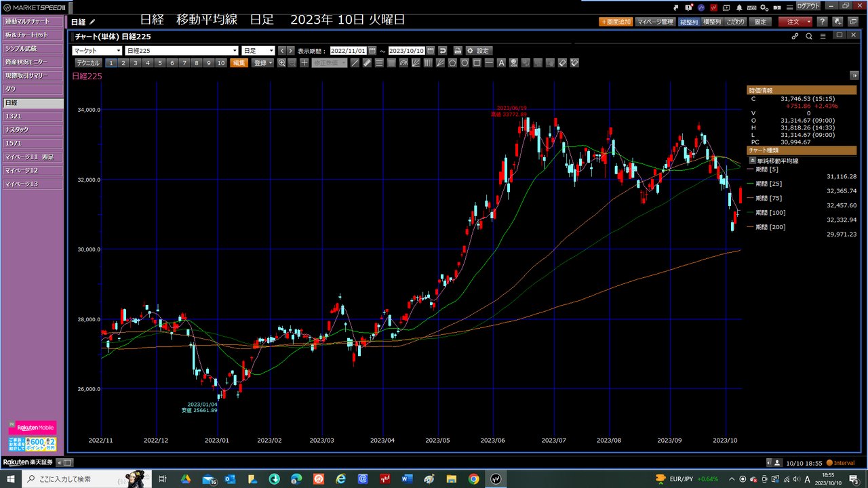Collapse the 単純移動平均線 section
Image resolution: width=868 pixels, height=488 pixels.
(751, 161)
